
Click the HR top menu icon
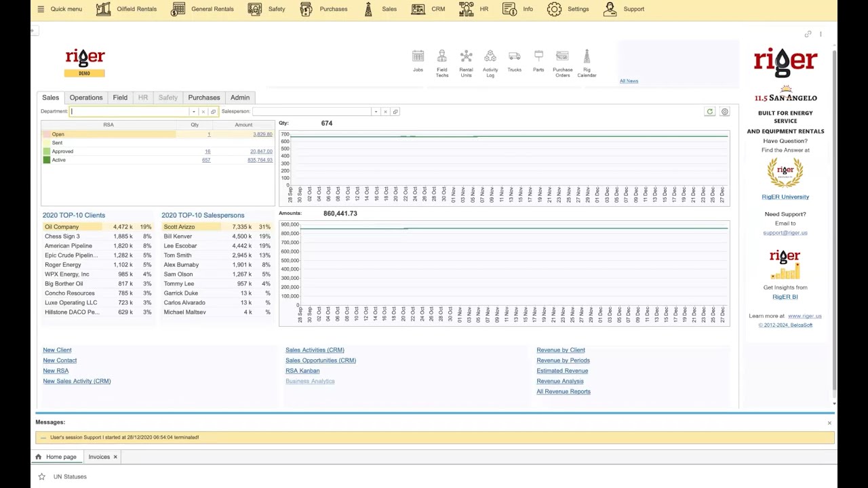(466, 9)
